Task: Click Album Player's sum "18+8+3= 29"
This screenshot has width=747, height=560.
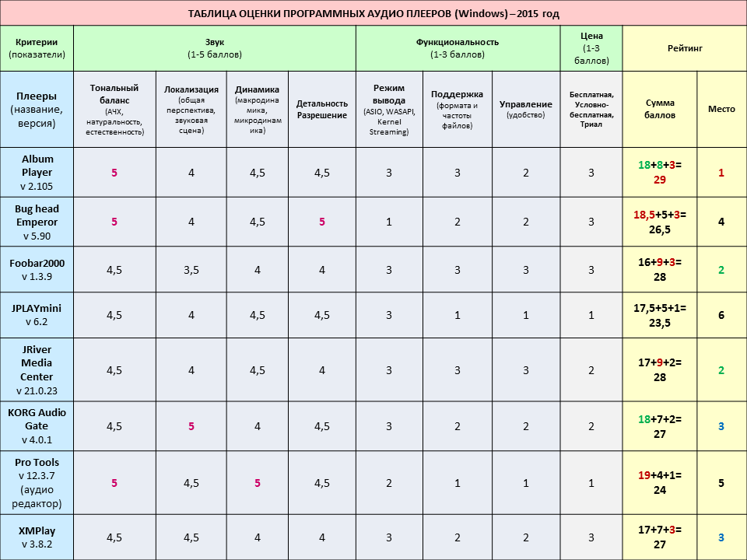Action: (x=660, y=173)
